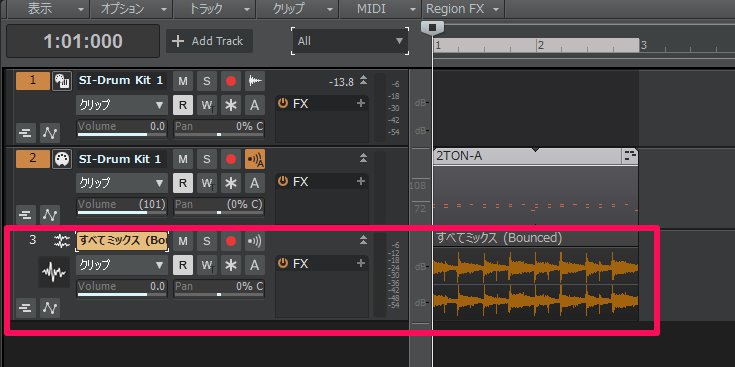Click the waveform preview icon on track 1
This screenshot has width=735, height=367.
tap(255, 81)
